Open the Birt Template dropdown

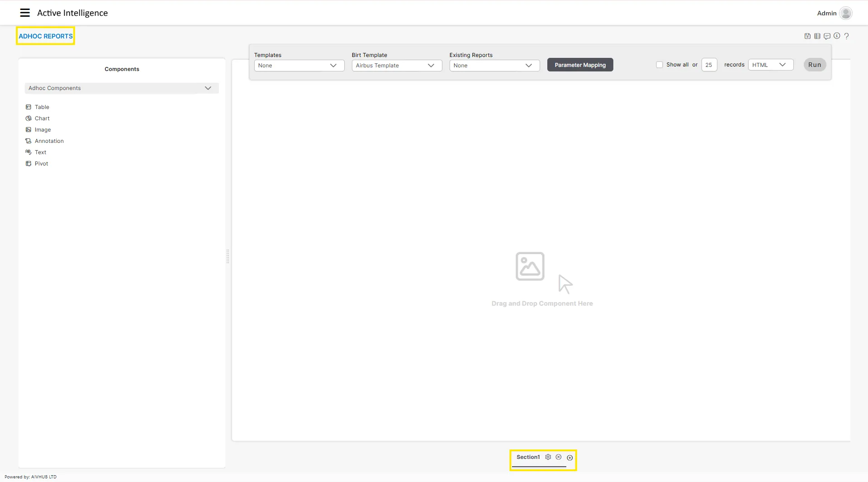click(397, 66)
